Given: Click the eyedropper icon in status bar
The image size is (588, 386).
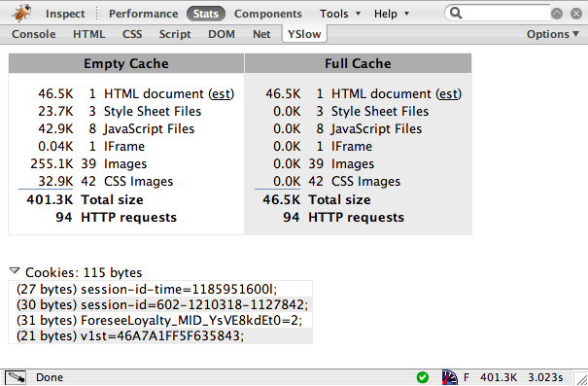Looking at the screenshot, I should pos(16,377).
